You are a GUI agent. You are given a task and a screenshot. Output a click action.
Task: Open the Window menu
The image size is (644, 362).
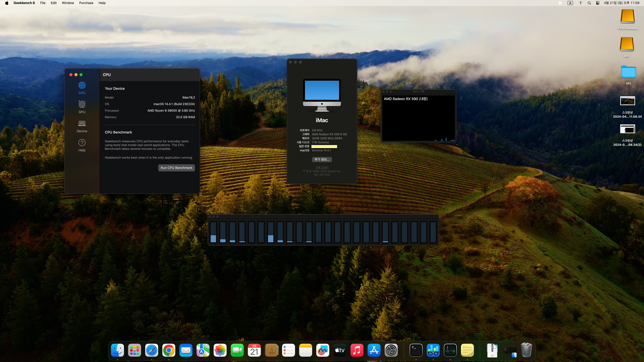[x=68, y=3]
